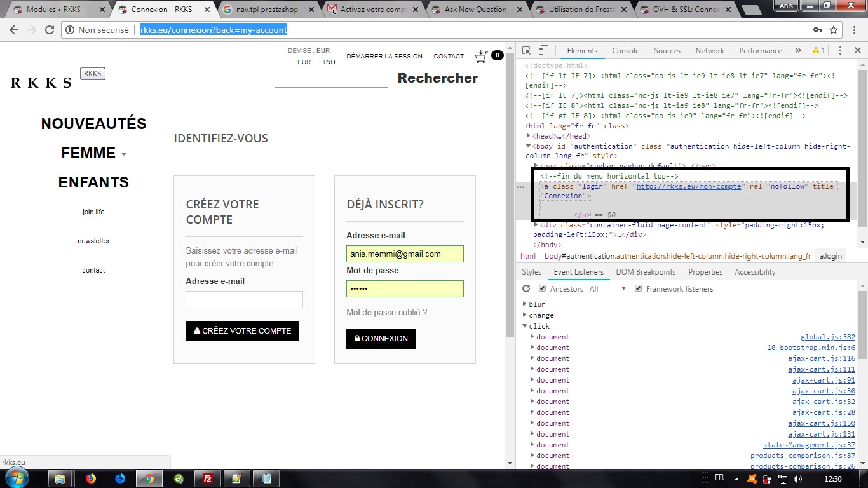Toggle the Ancestors checkbox
This screenshot has height=488, width=868.
tap(542, 288)
